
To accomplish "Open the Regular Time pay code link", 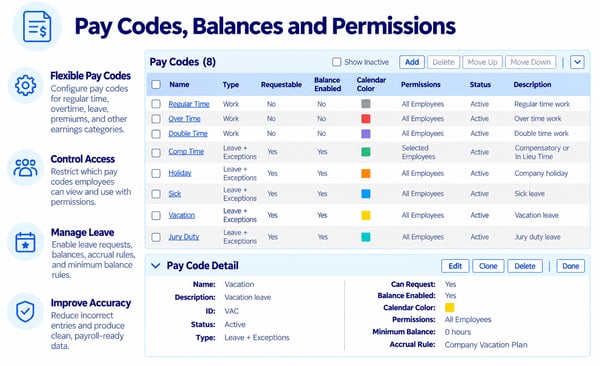I will (189, 104).
